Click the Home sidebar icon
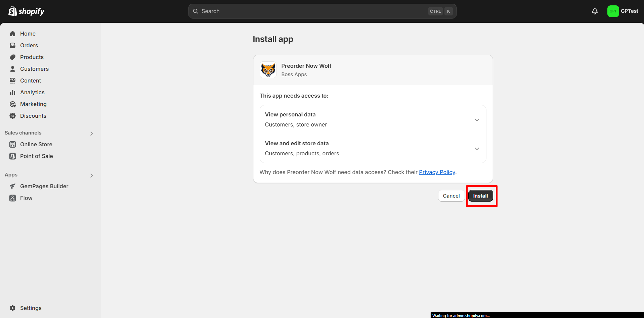This screenshot has height=318, width=644. pos(13,34)
